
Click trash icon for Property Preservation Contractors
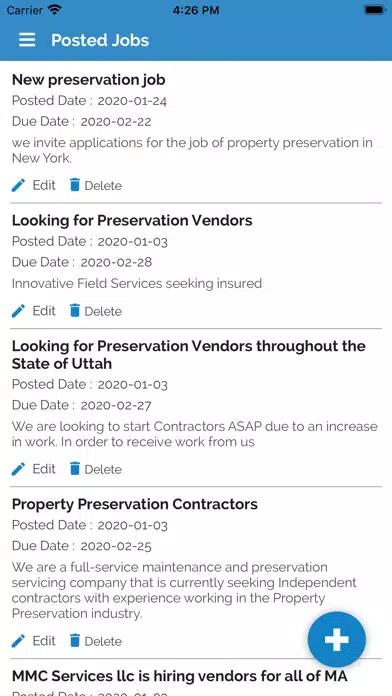pyautogui.click(x=75, y=640)
